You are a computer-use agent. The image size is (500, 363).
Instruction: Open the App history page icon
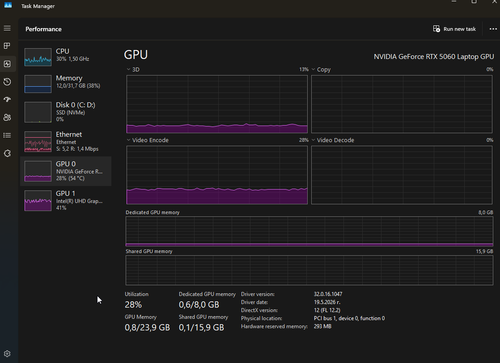[7, 82]
